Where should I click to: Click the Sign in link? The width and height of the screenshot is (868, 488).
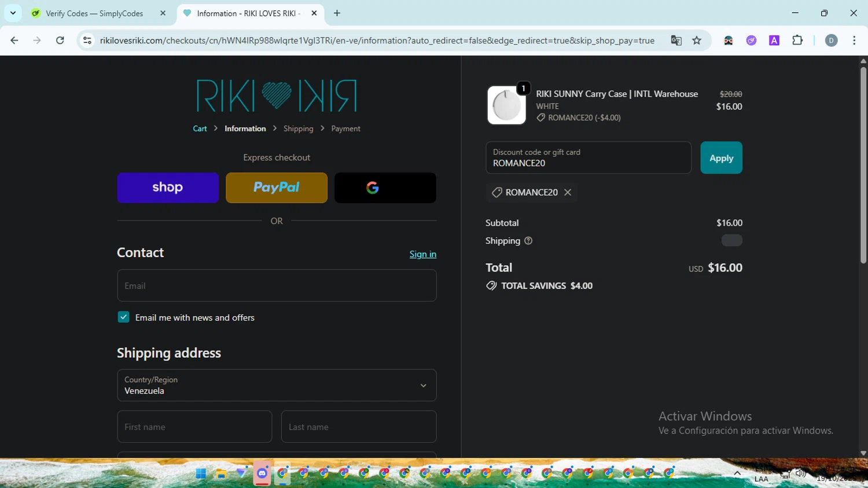(x=423, y=254)
